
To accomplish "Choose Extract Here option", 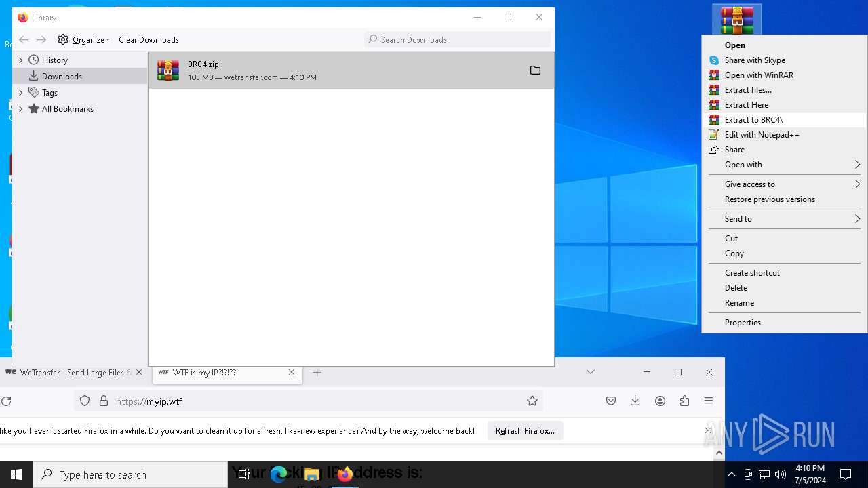I will [784, 105].
